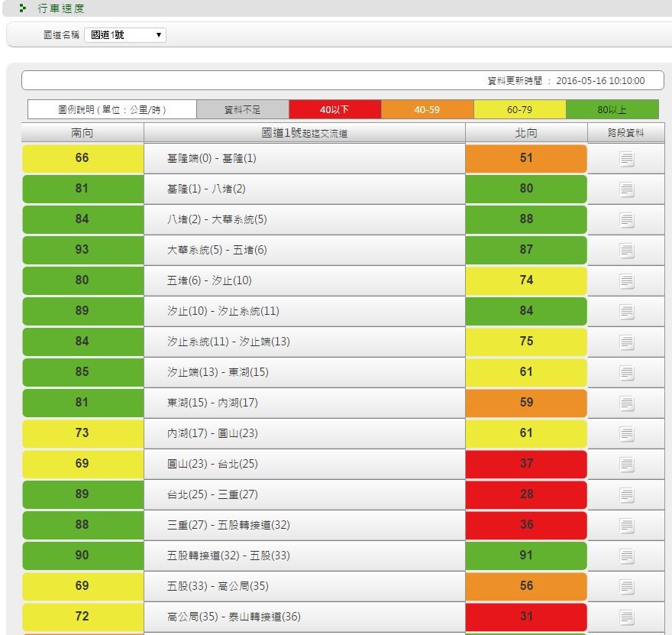Click section data icon for 八堵(2) - 大華系統(5)
672x635 pixels.
pos(626,220)
